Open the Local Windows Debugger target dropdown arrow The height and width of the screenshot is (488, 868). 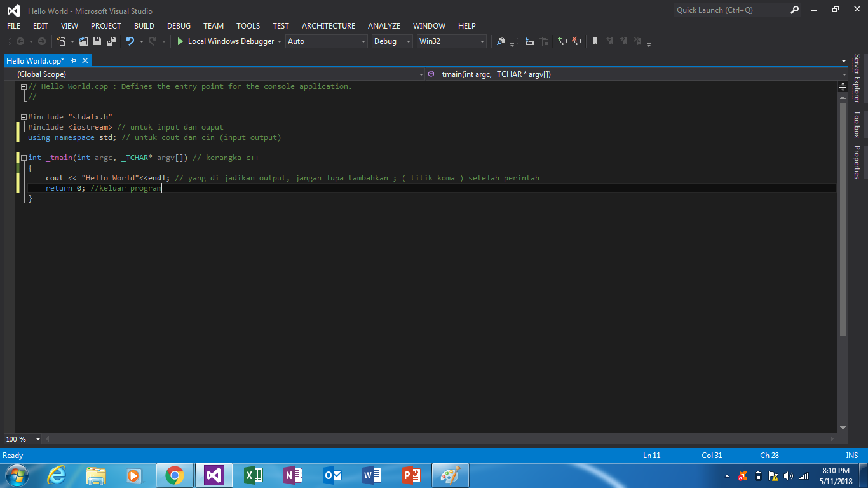tap(280, 42)
